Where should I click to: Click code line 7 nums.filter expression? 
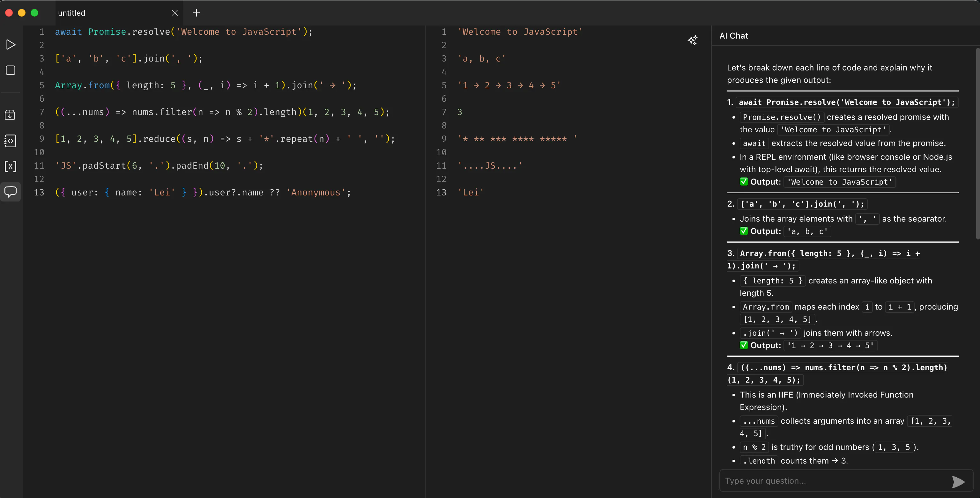coord(223,112)
